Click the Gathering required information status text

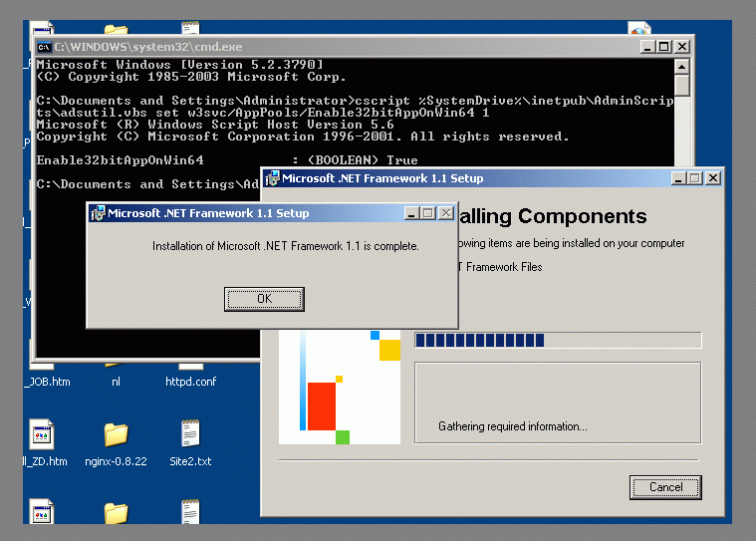(x=513, y=426)
